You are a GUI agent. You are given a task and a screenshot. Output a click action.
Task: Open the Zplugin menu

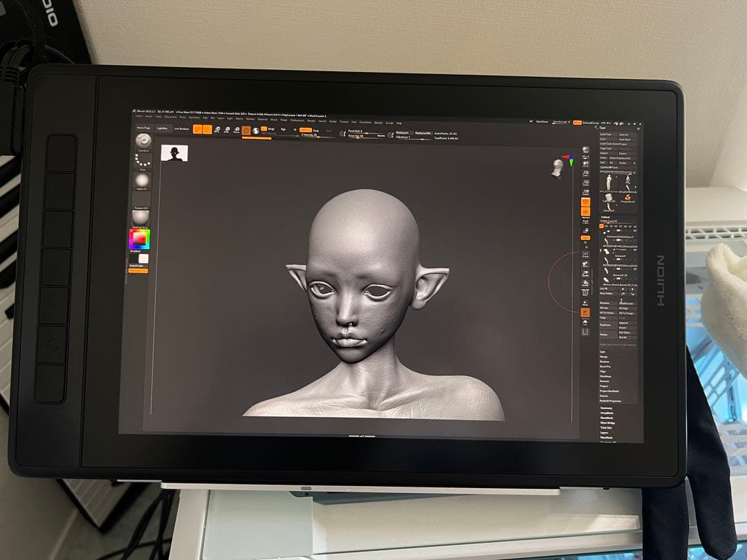(x=377, y=122)
